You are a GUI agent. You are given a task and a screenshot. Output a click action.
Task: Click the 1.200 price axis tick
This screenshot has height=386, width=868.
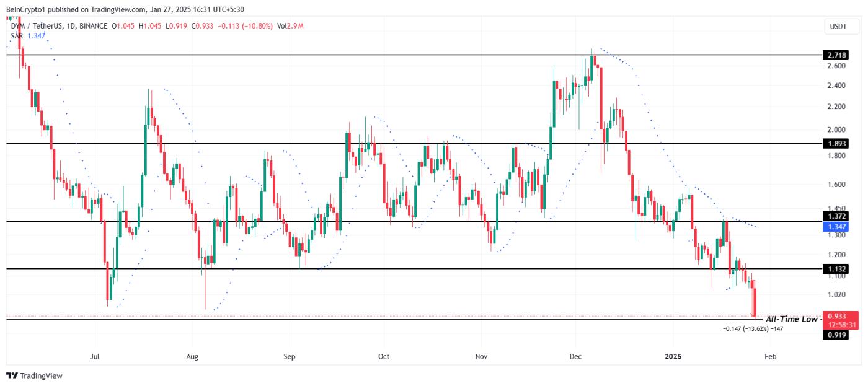coord(836,255)
